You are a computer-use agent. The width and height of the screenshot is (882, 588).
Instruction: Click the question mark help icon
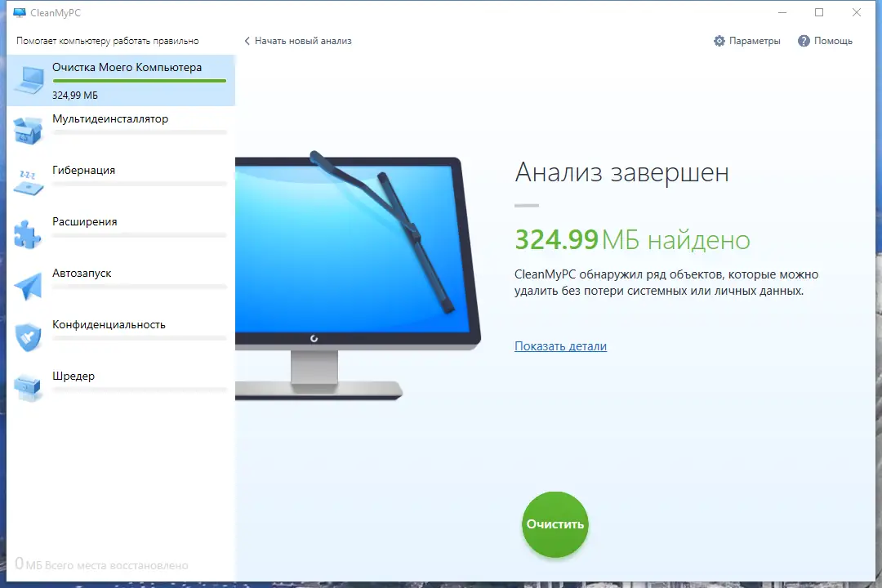point(804,41)
